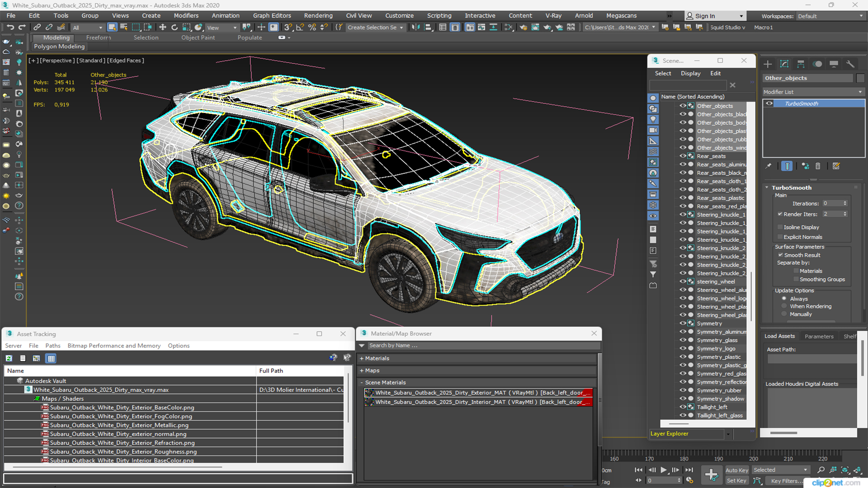Hide the Symmetry_glass object

click(x=683, y=340)
